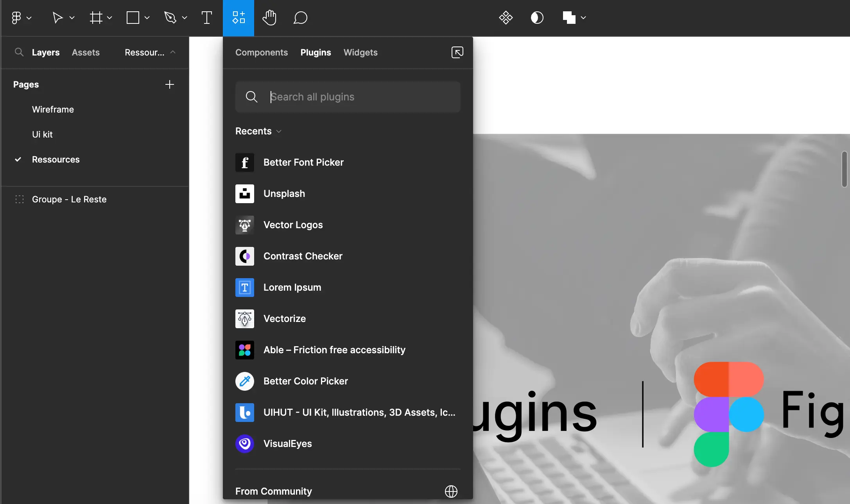The height and width of the screenshot is (504, 850).
Task: Run the Better Font Picker plugin
Action: (348, 163)
